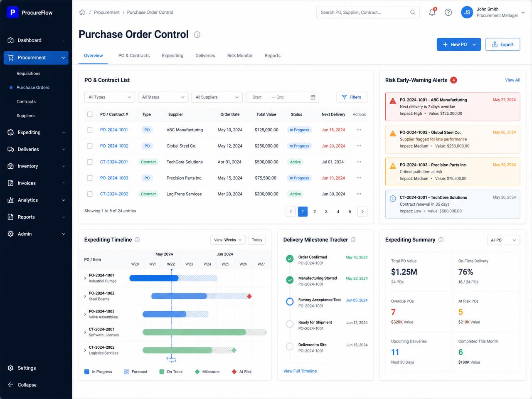Open the All Status dropdown
This screenshot has width=532, height=399.
click(163, 97)
